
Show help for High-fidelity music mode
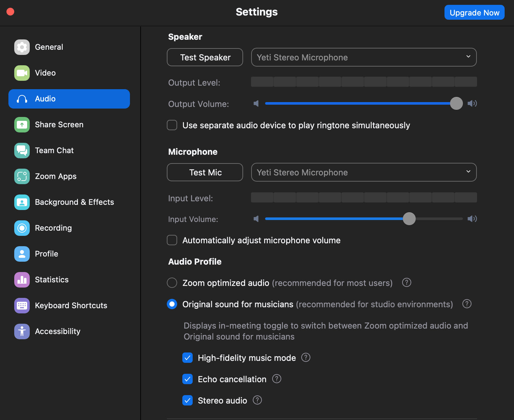(x=305, y=358)
